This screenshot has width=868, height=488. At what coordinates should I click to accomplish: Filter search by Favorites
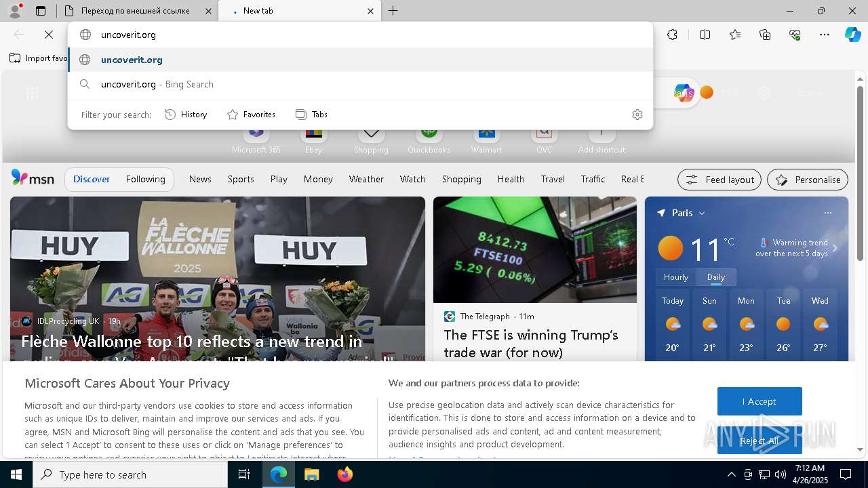click(251, 115)
